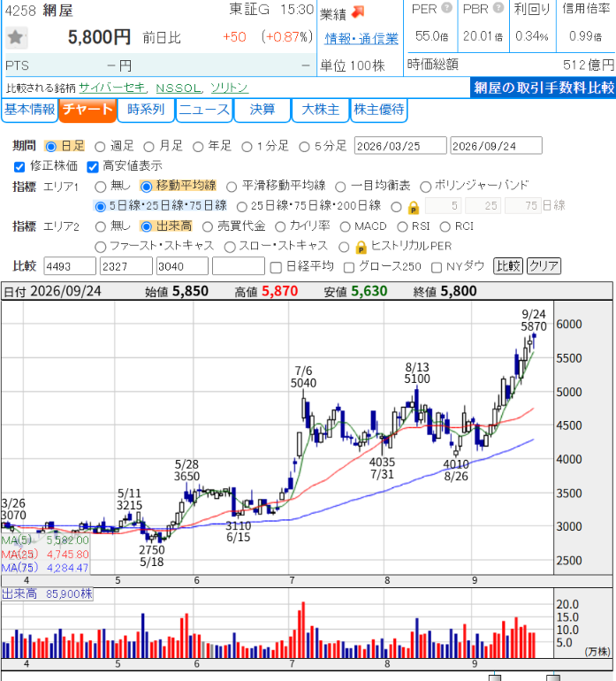The height and width of the screenshot is (681, 616).
Task: Click the empty fourth comparison code field
Action: point(239,266)
